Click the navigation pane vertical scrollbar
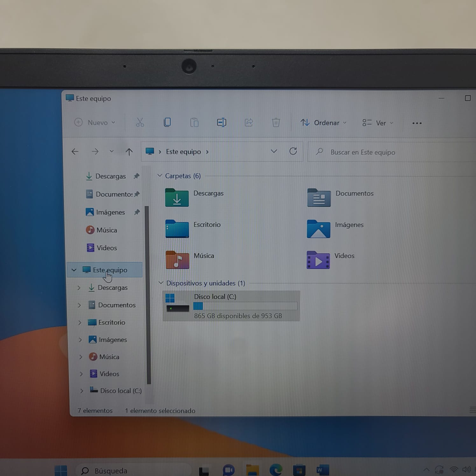 [x=147, y=295]
